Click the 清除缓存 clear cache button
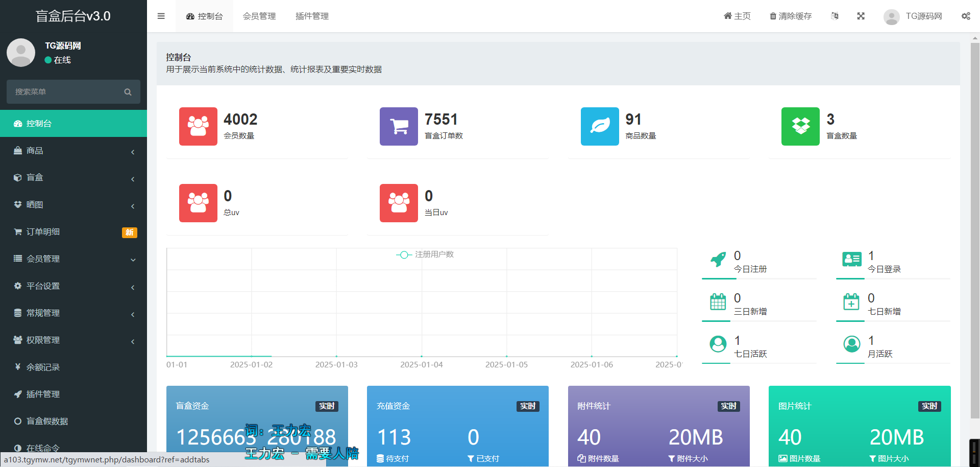Image resolution: width=980 pixels, height=467 pixels. (x=791, y=16)
